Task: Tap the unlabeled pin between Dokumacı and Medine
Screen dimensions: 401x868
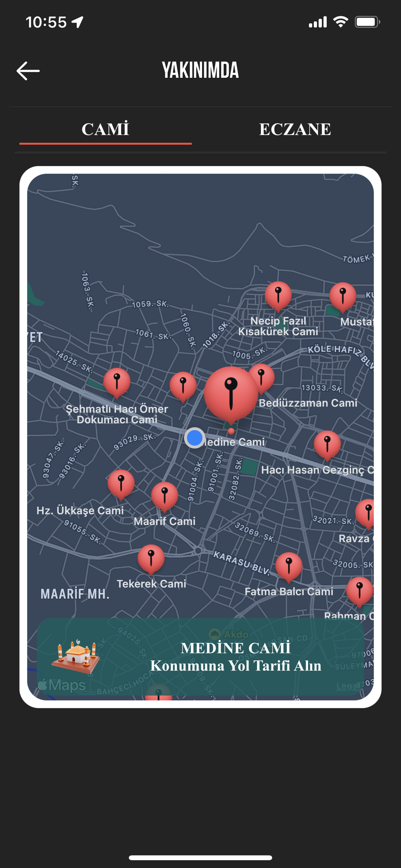Action: [x=183, y=387]
